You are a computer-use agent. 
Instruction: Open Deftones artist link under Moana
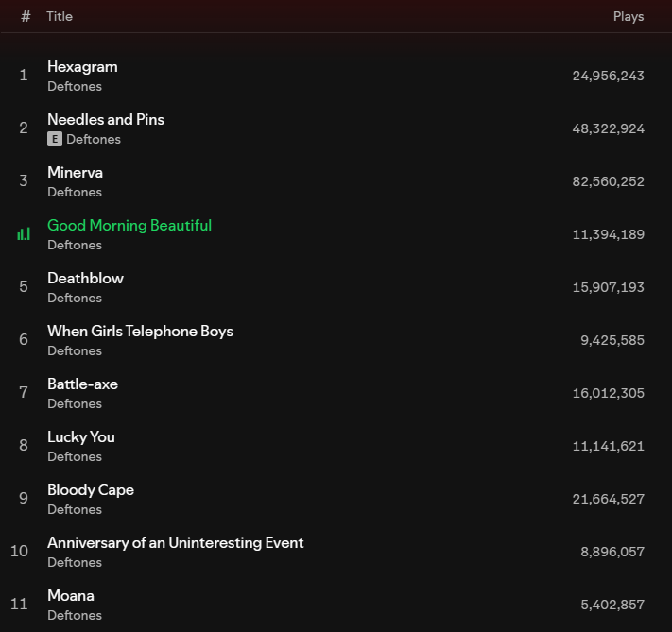[75, 615]
